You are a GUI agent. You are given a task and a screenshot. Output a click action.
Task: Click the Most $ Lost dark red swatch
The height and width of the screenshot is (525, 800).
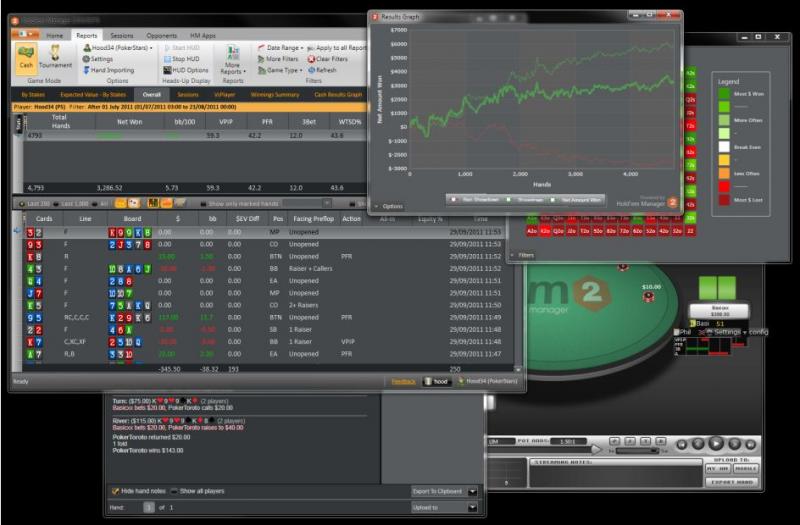coord(724,200)
